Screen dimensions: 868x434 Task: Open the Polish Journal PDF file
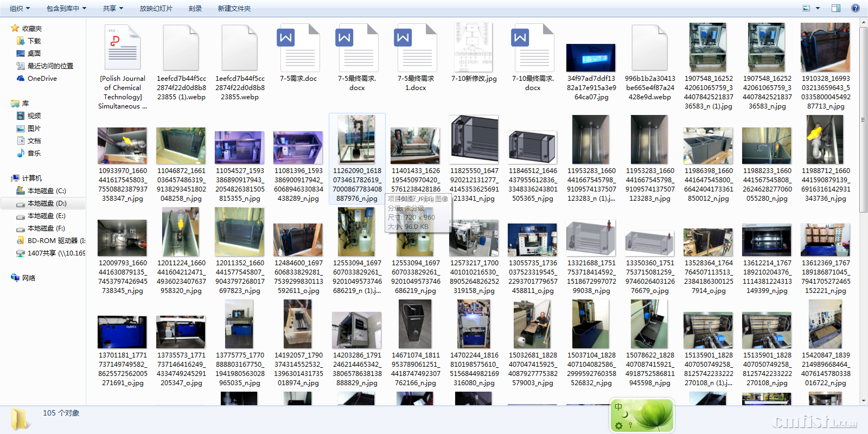coord(123,48)
